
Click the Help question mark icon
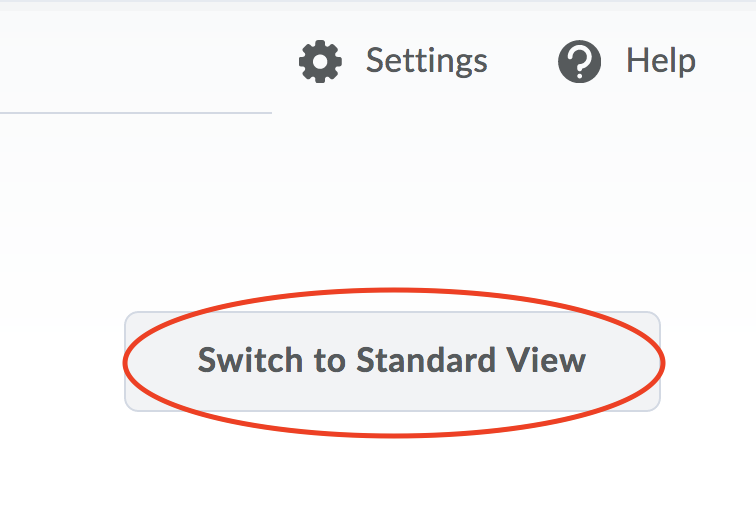580,62
